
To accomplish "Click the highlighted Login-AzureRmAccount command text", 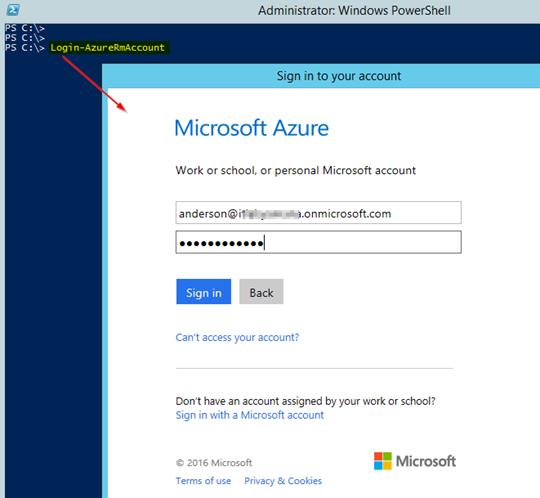I will pos(107,48).
